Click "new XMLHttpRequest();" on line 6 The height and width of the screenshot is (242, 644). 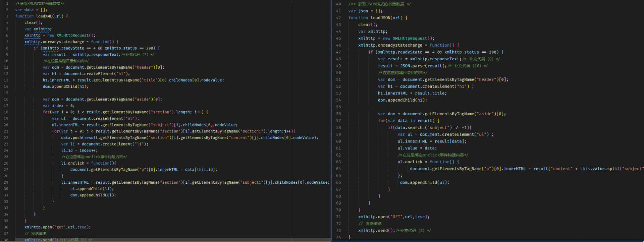point(71,35)
